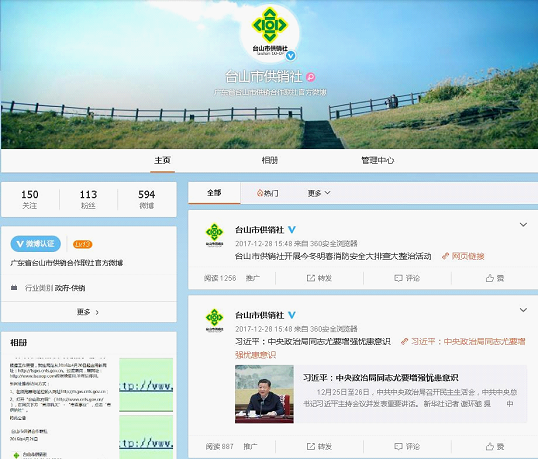
Task: Open the second post's chevron options menu
Action: (523, 310)
